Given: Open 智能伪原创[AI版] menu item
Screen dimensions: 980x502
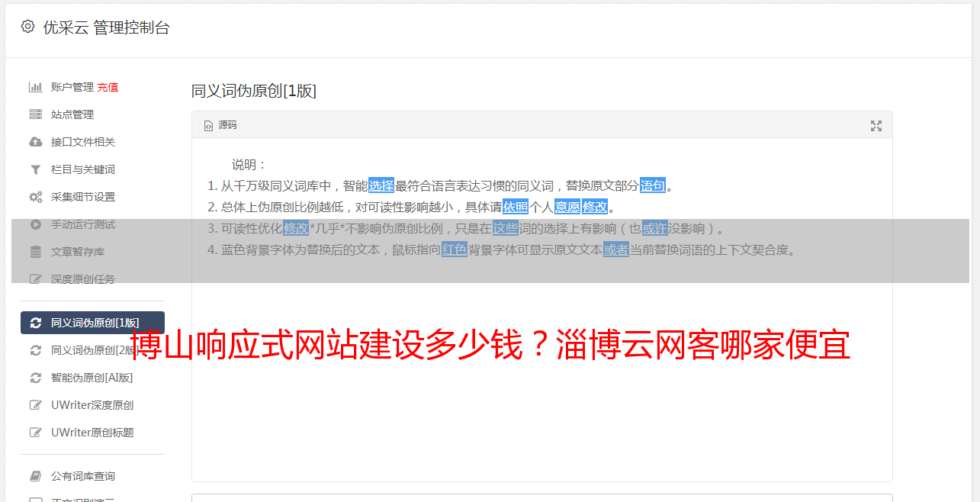Looking at the screenshot, I should tap(92, 378).
